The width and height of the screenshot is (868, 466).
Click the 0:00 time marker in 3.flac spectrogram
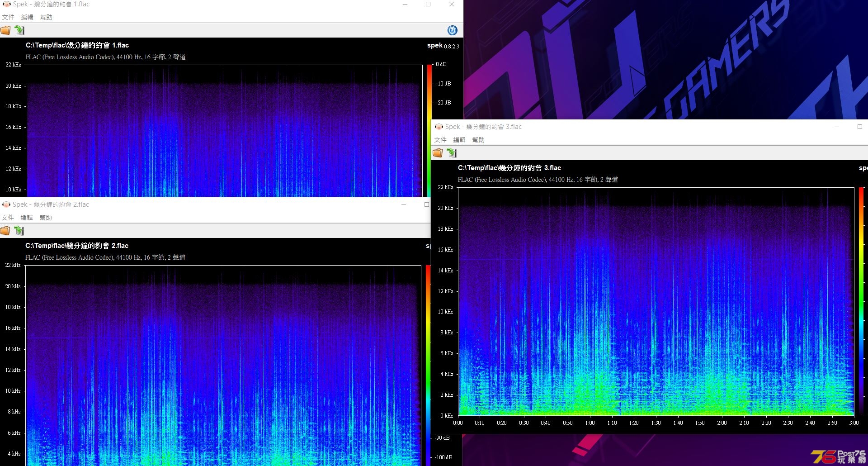(x=458, y=423)
